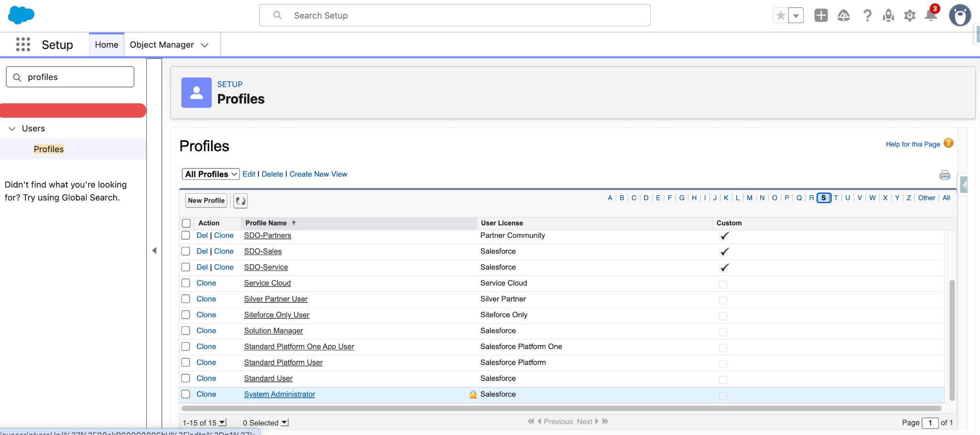Switch to the Home tab
This screenshot has height=435, width=980.
107,45
